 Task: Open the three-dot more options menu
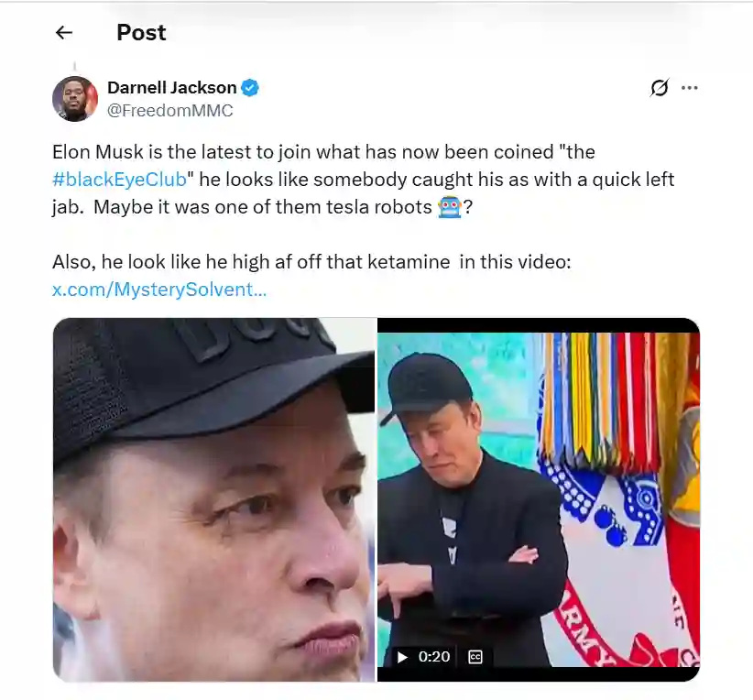[690, 88]
